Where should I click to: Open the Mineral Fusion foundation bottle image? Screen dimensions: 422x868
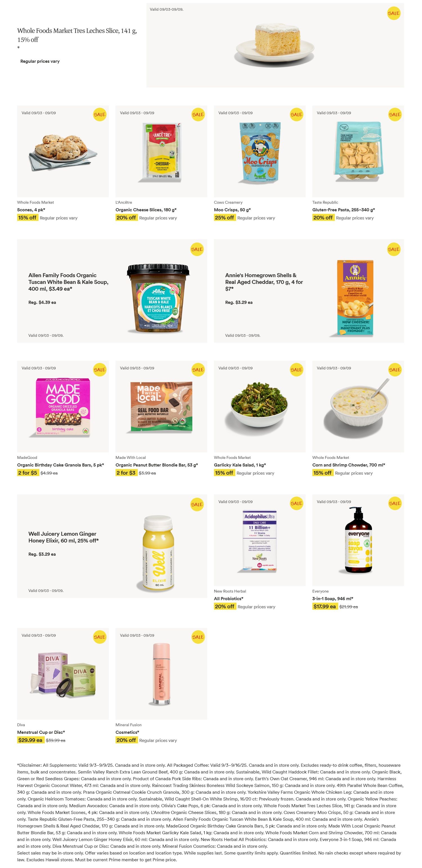[x=161, y=674]
